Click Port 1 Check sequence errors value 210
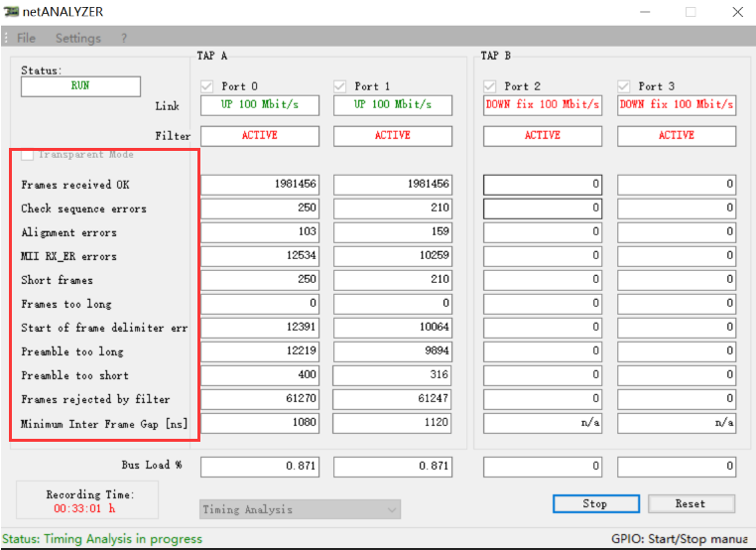Viewport: 756px width, 550px height. click(x=393, y=208)
